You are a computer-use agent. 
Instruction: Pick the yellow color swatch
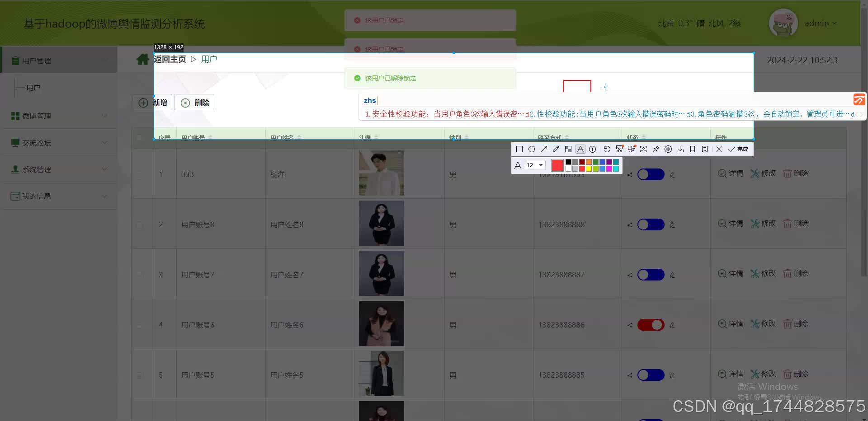pos(589,168)
